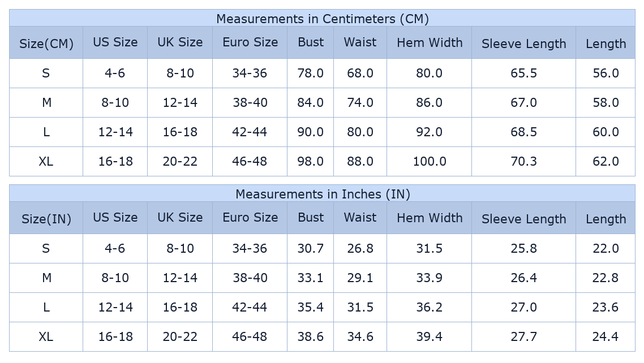Click the 24.4 length value cell
Image resolution: width=644 pixels, height=363 pixels.
606,336
